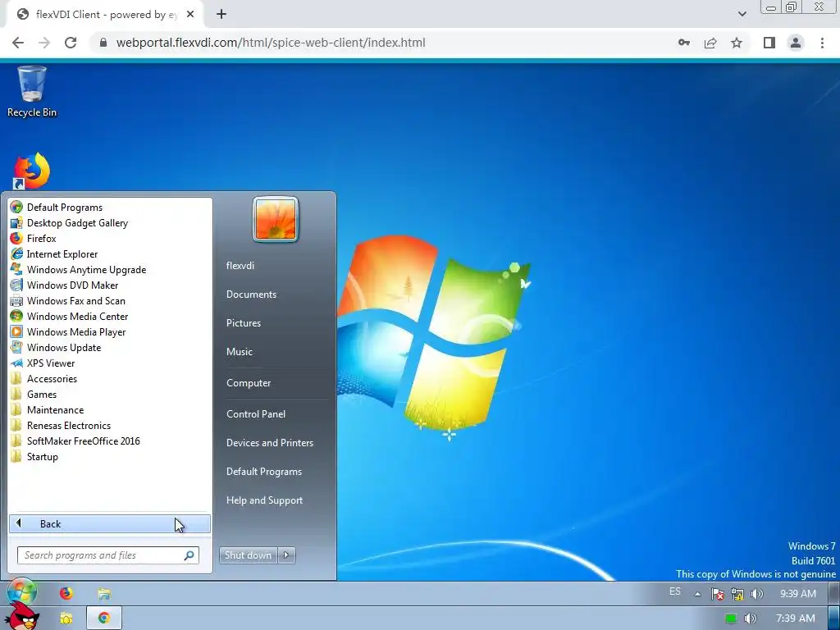
Task: Expand the Accessories folder
Action: (44, 379)
